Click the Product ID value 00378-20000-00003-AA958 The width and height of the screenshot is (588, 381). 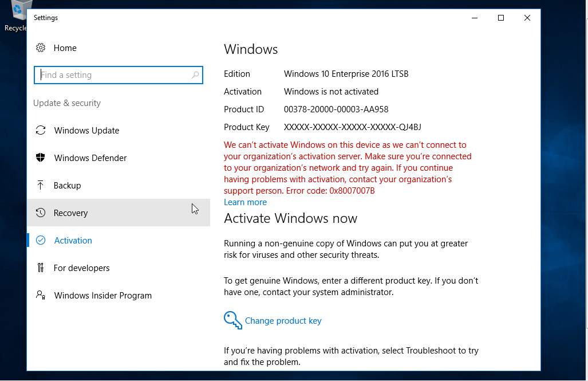pos(336,109)
